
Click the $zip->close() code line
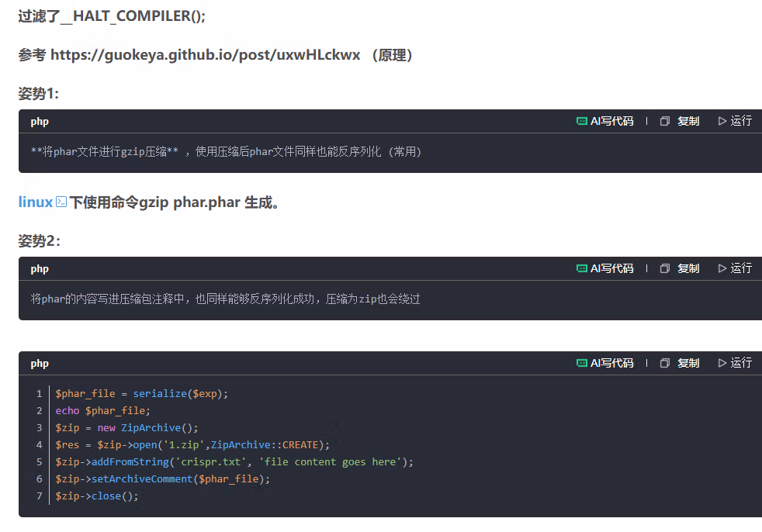coord(97,496)
